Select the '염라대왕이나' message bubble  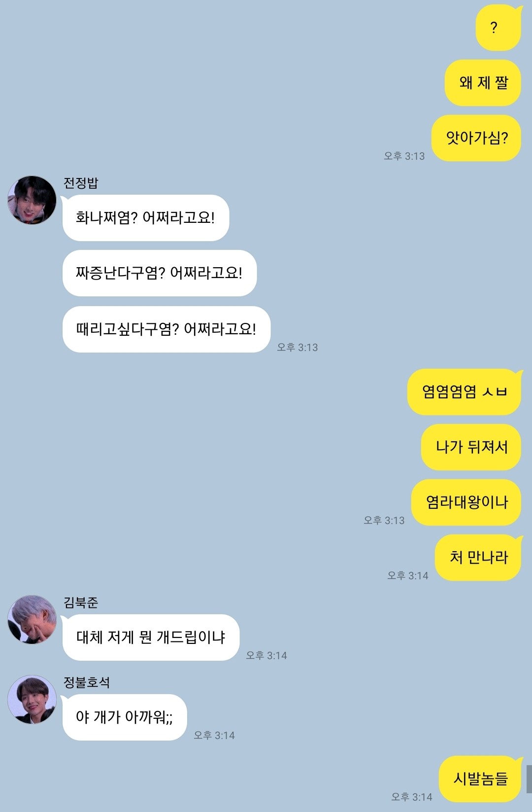click(466, 502)
